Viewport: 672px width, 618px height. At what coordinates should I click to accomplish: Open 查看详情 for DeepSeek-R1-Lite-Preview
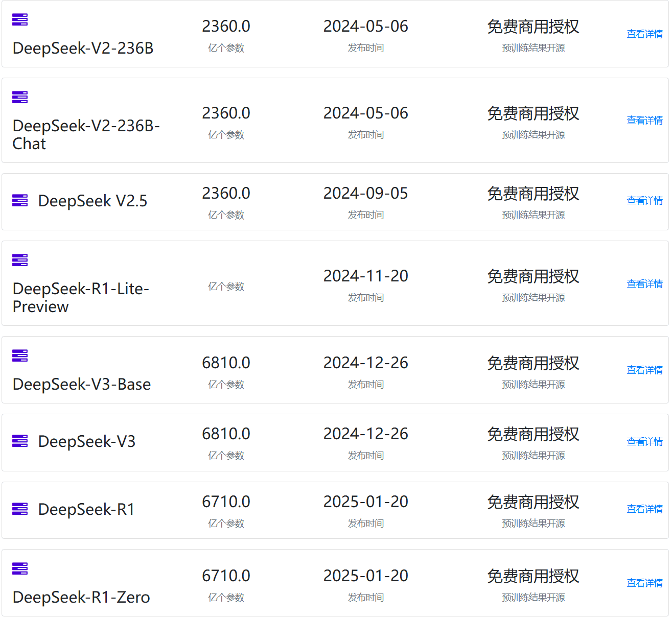click(644, 283)
